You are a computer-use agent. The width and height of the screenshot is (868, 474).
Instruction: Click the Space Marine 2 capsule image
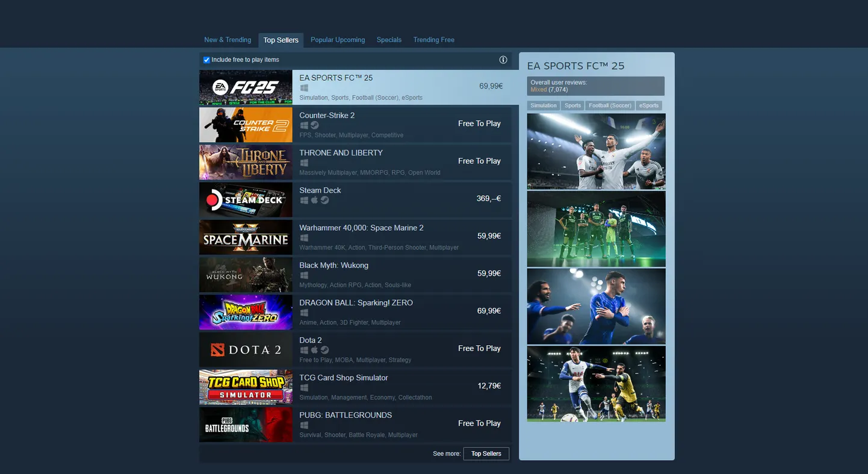pyautogui.click(x=246, y=237)
